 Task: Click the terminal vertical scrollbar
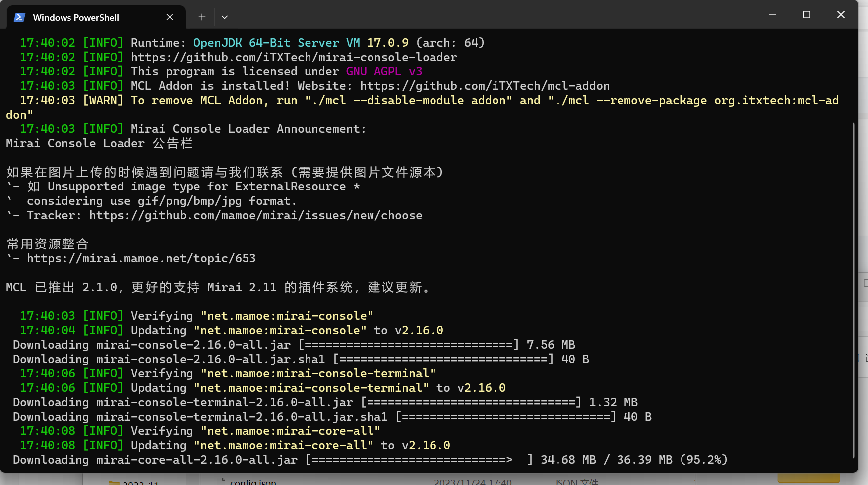coord(853,290)
